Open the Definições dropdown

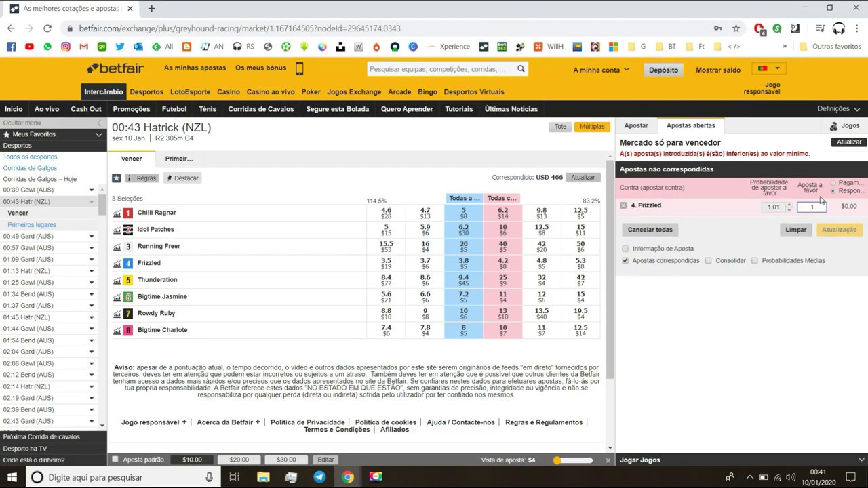[x=838, y=109]
